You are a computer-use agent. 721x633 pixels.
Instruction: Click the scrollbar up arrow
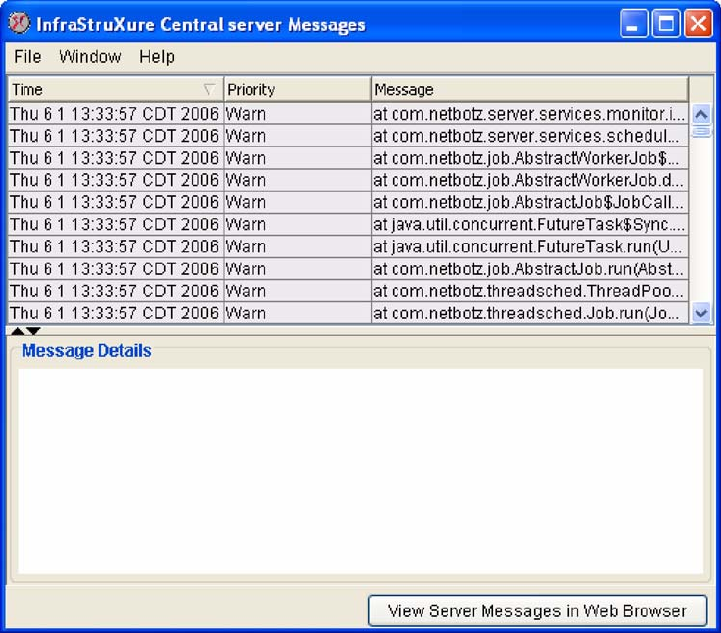[701, 114]
